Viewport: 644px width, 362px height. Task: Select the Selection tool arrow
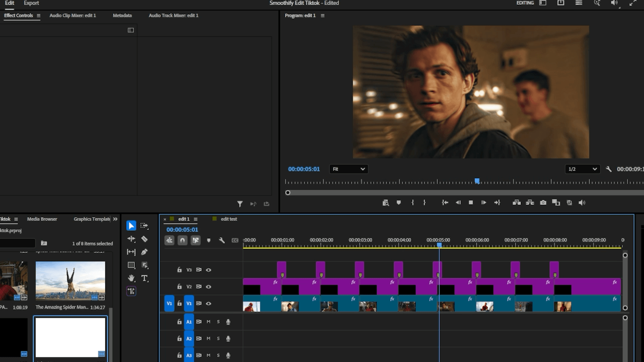point(131,226)
